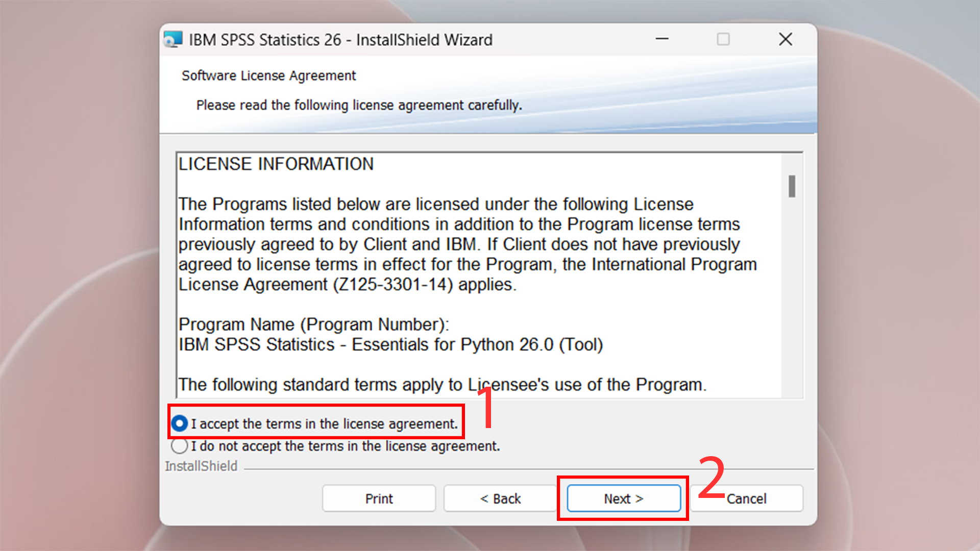
Task: Click "Please read the following license agreement" text
Action: tap(359, 105)
